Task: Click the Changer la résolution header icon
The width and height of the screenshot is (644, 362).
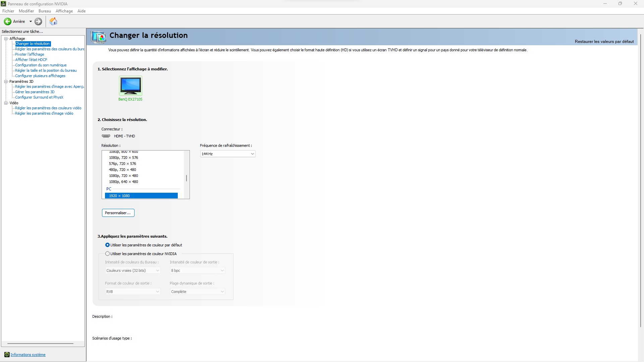Action: 99,37
